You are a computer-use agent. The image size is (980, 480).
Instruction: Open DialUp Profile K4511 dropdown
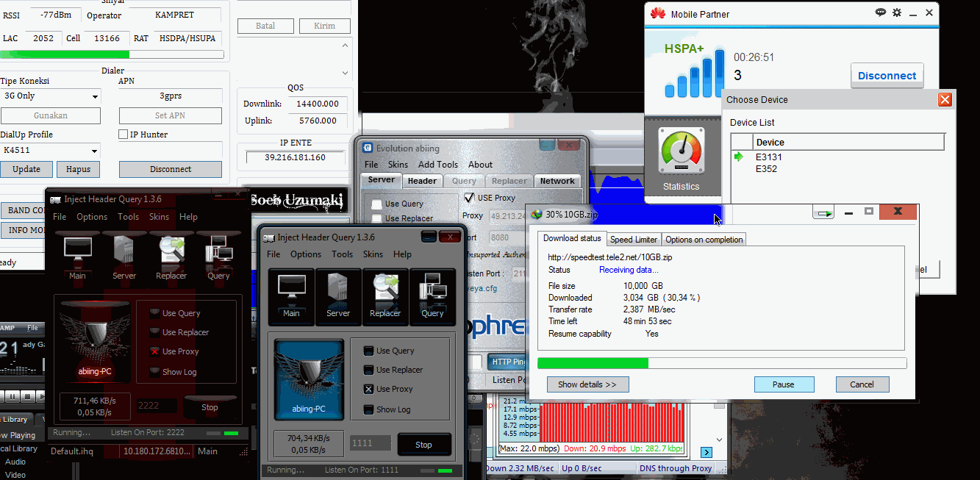96,151
